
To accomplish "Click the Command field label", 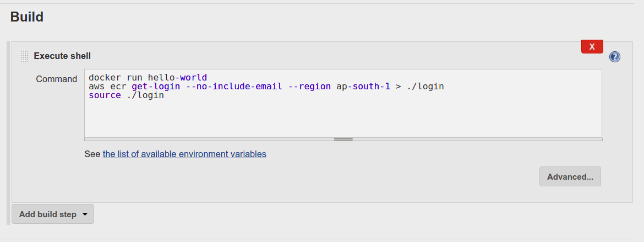I will click(x=56, y=79).
